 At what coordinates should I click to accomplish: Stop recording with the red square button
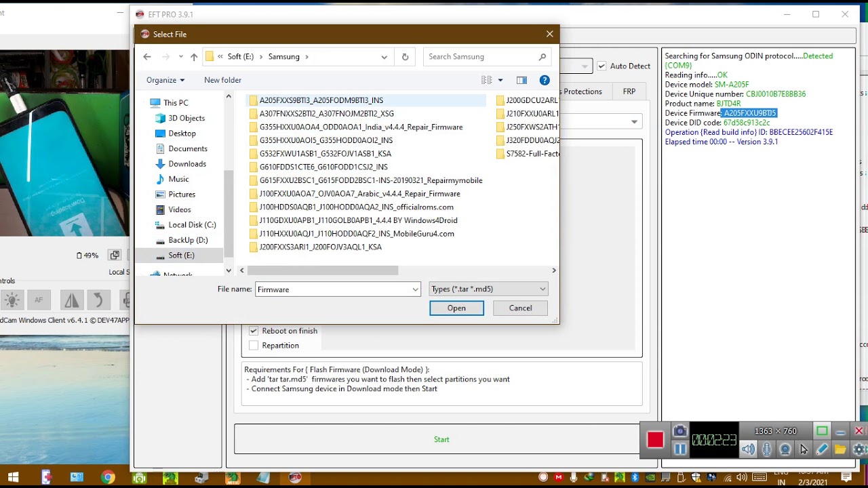pos(655,440)
